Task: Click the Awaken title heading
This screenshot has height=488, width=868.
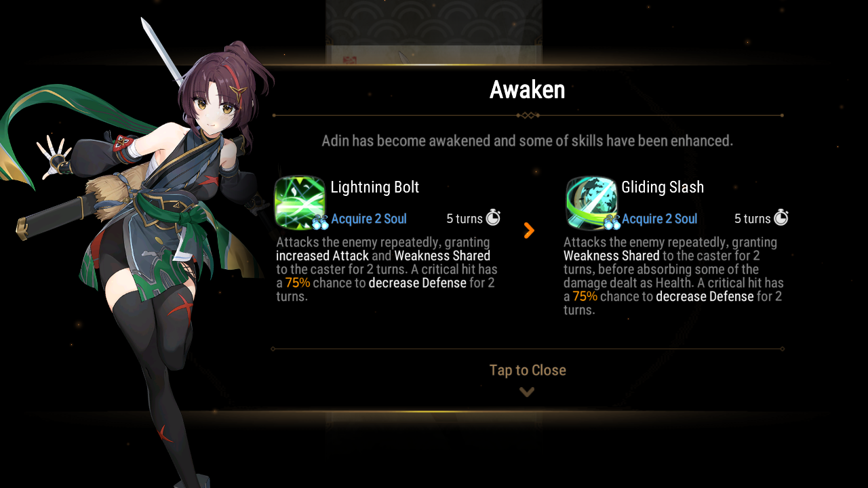Action: pyautogui.click(x=528, y=89)
